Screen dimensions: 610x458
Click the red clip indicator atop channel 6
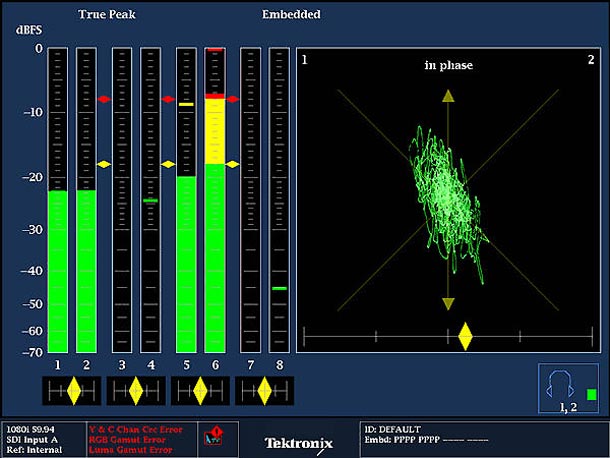215,50
